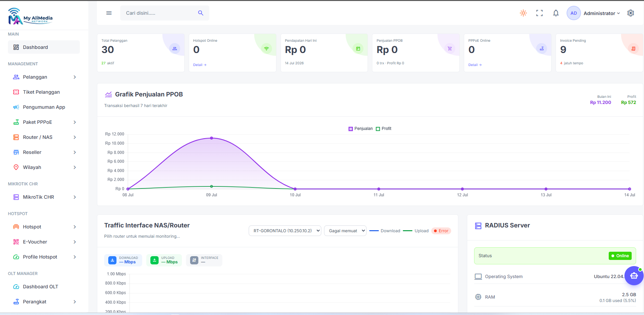Image resolution: width=644 pixels, height=315 pixels.
Task: Open the floating chatbot robot button
Action: pos(634,276)
